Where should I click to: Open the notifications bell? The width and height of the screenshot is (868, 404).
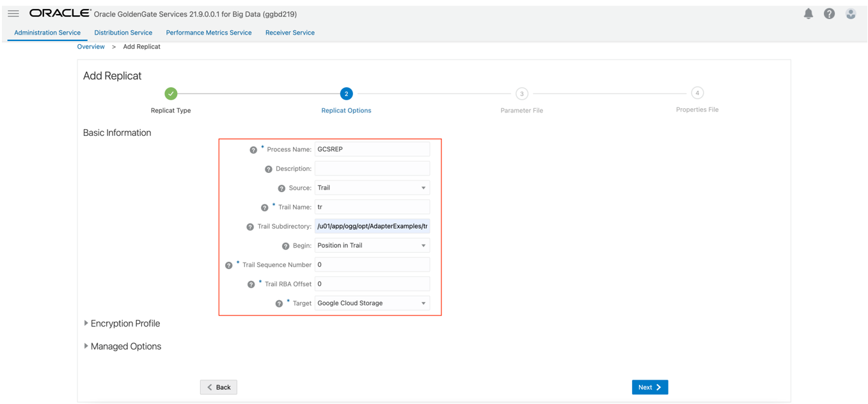(809, 13)
